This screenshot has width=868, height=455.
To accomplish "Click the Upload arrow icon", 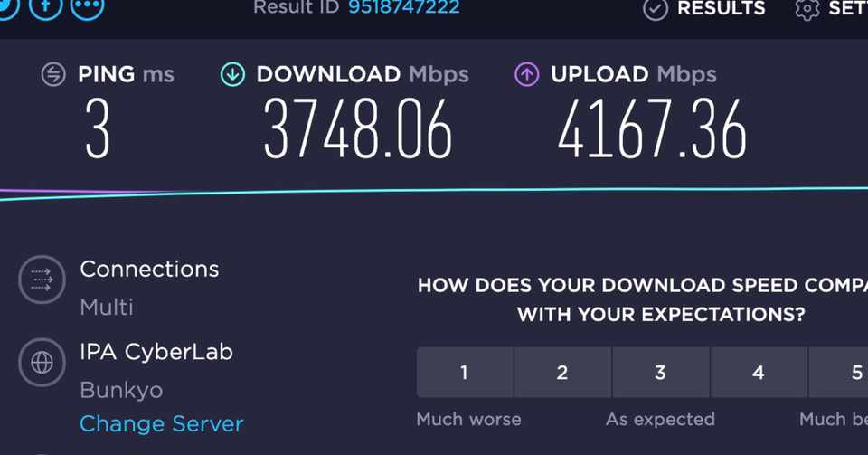I will (x=527, y=74).
